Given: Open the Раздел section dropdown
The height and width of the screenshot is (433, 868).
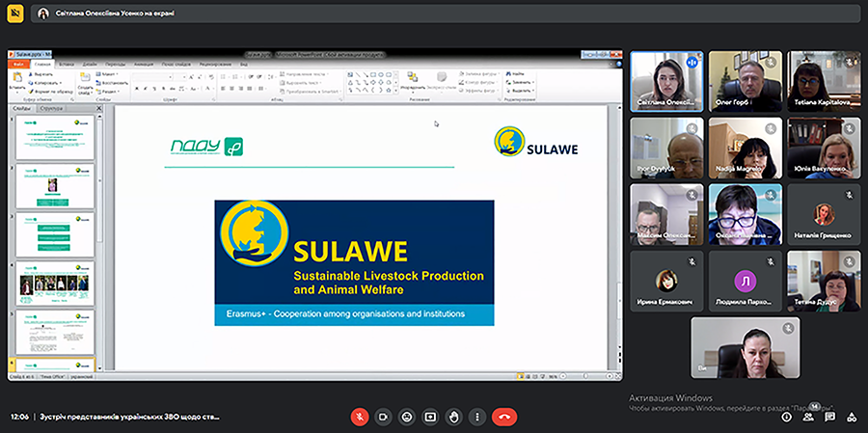Looking at the screenshot, I should tap(107, 92).
